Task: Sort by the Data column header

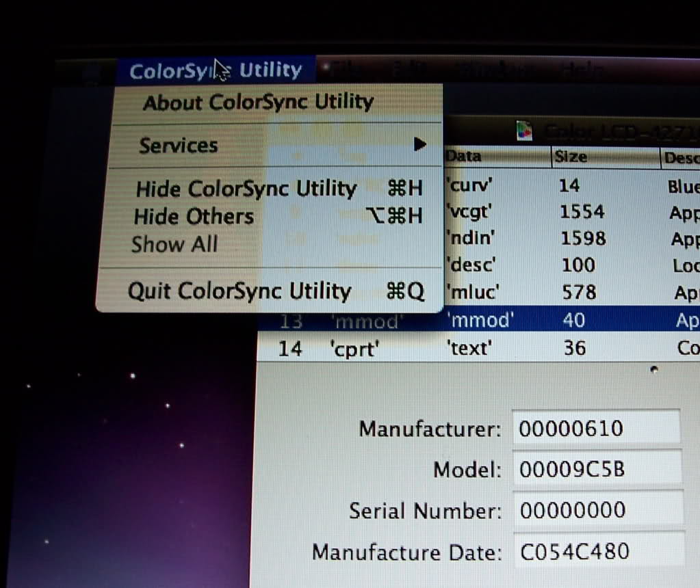Action: (x=497, y=157)
